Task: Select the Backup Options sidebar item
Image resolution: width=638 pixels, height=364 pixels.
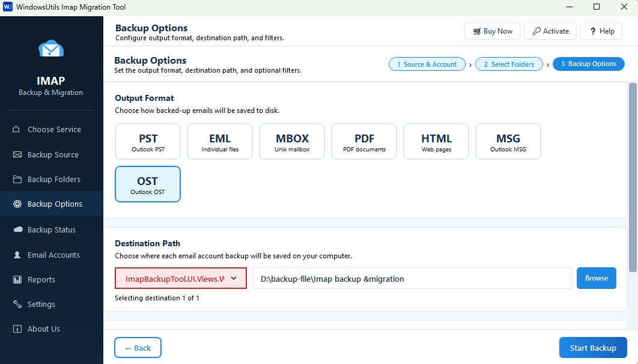Action: coord(52,204)
